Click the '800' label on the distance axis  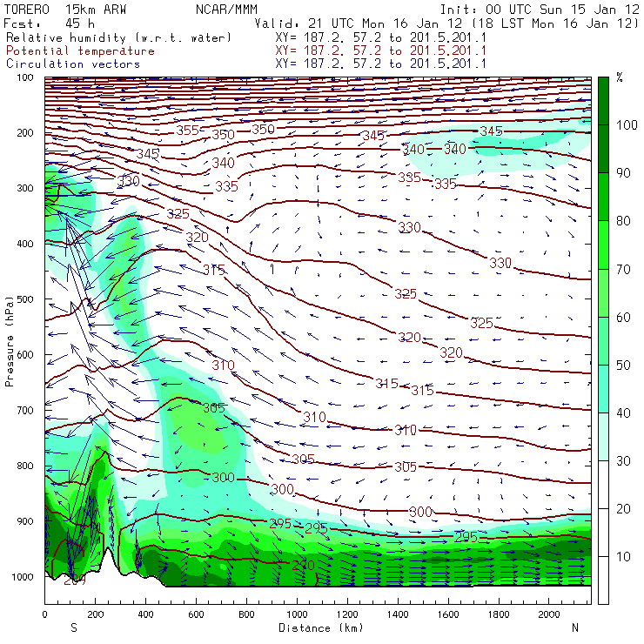click(246, 614)
